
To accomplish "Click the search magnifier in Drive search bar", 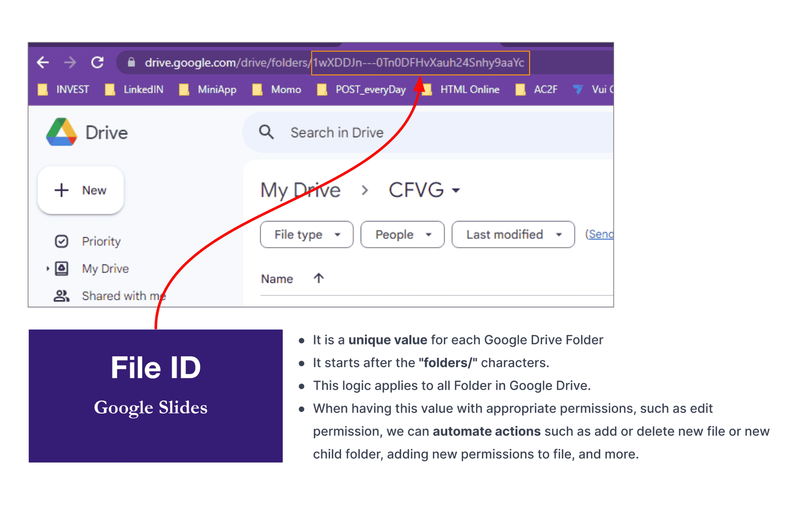I will pos(266,132).
